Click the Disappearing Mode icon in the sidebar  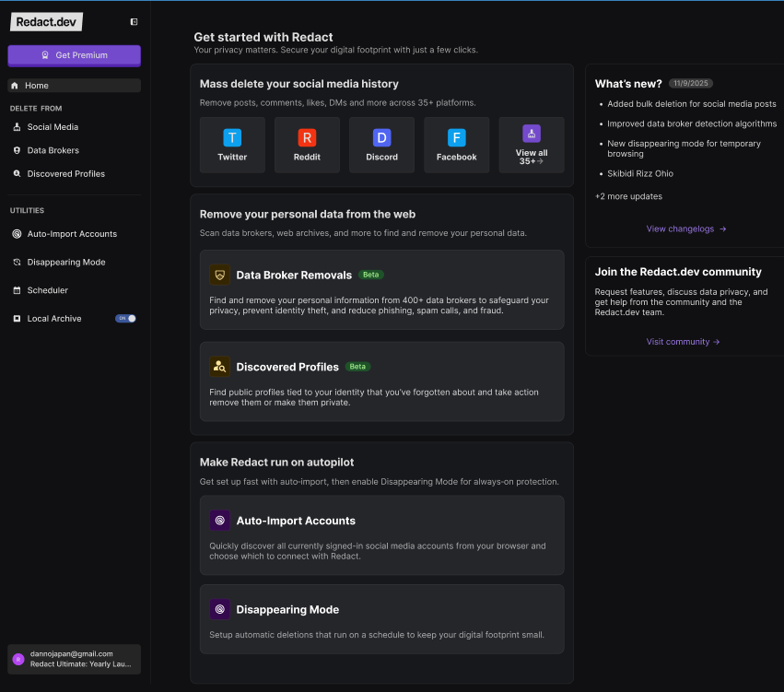click(17, 262)
